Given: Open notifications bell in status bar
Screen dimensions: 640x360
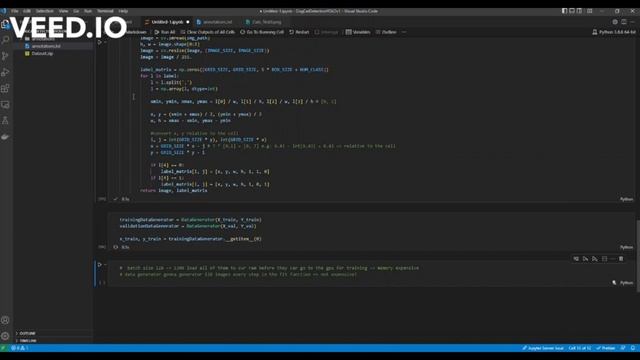Looking at the screenshot, I should coord(633,348).
